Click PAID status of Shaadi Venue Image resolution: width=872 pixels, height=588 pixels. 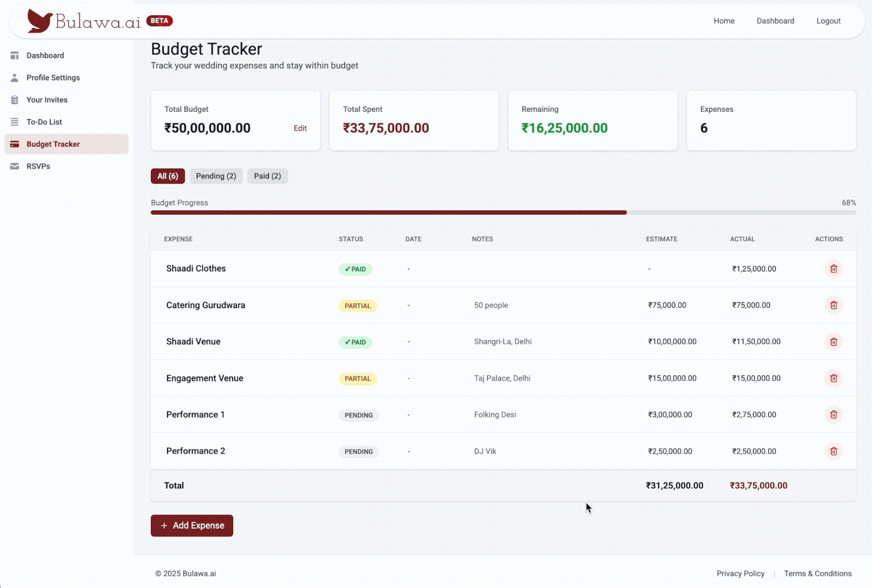point(355,342)
